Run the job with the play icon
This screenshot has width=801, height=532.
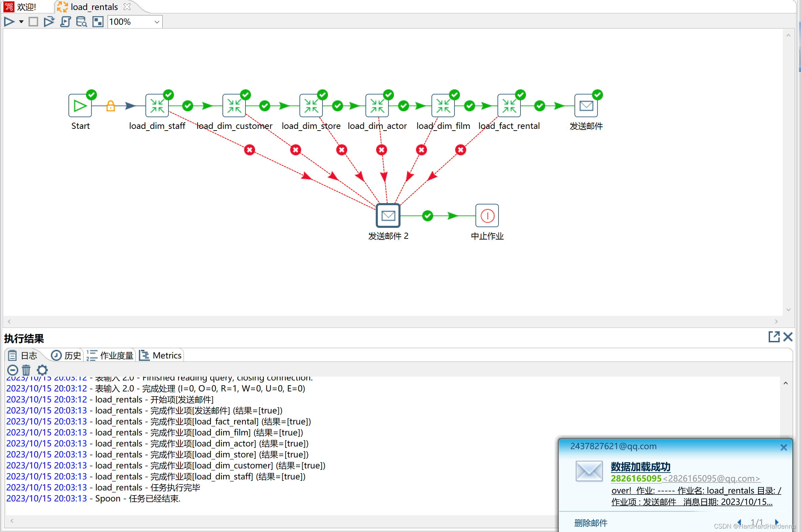[9, 22]
